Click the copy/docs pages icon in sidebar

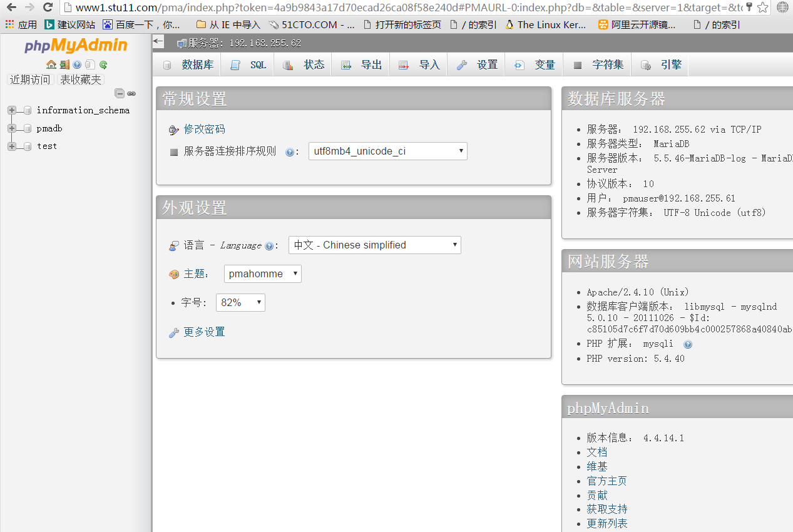90,64
